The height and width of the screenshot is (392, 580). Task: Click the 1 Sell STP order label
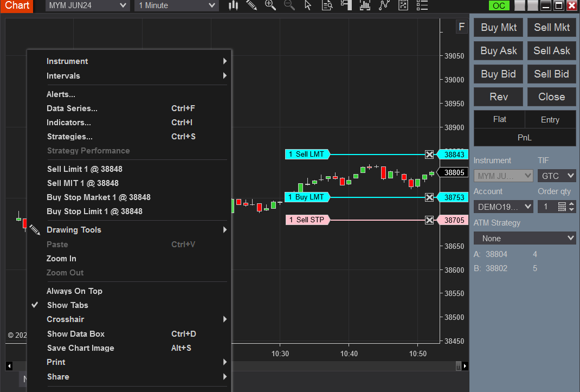click(x=307, y=220)
